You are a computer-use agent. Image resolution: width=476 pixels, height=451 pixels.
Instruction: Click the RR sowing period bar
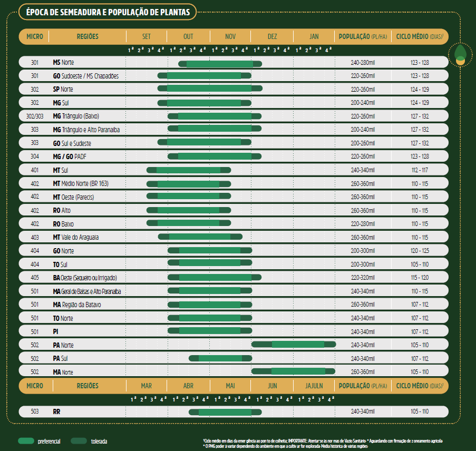tap(225, 412)
